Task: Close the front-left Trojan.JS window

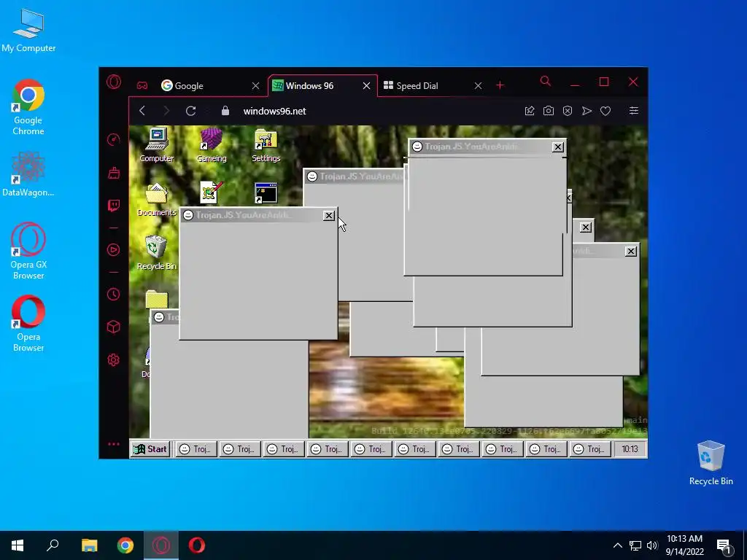Action: [329, 216]
